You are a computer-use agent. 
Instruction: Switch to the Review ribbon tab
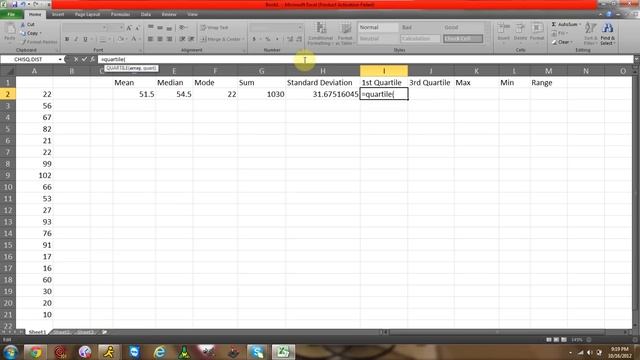[169, 14]
